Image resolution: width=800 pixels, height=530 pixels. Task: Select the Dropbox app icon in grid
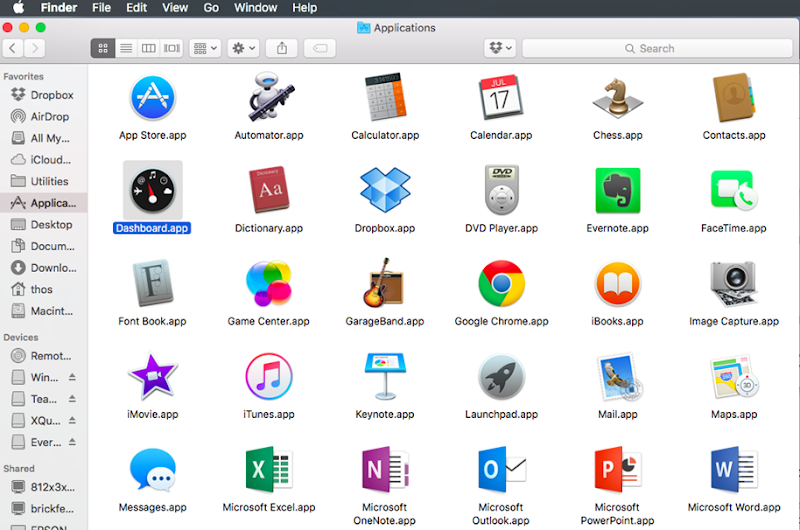coord(385,190)
